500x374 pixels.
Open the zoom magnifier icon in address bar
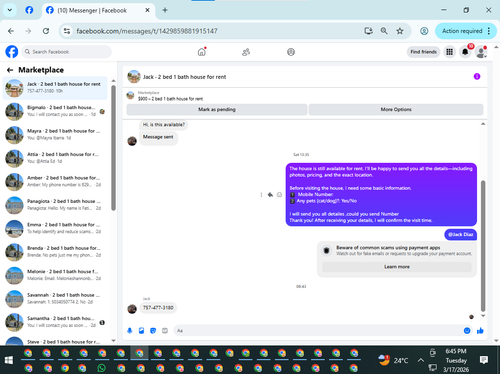tap(384, 31)
